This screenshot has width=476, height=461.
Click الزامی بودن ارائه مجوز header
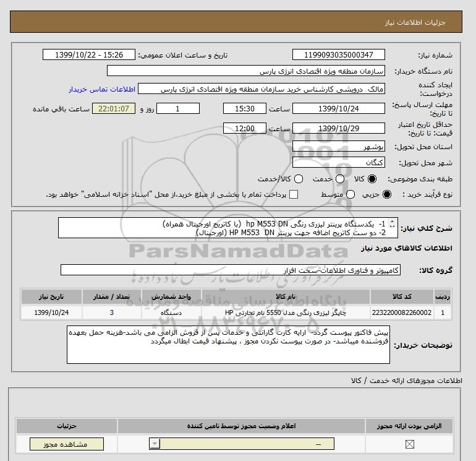tap(409, 426)
